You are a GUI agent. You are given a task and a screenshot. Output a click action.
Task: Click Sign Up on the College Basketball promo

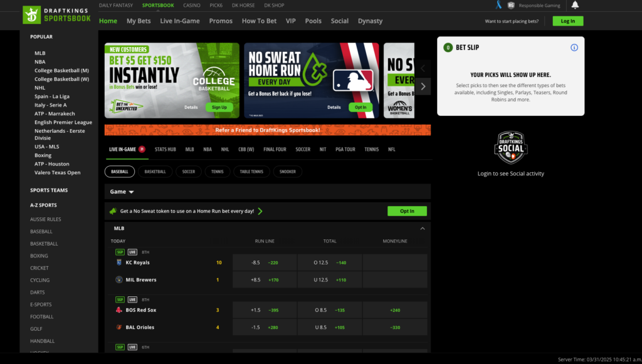(x=219, y=107)
